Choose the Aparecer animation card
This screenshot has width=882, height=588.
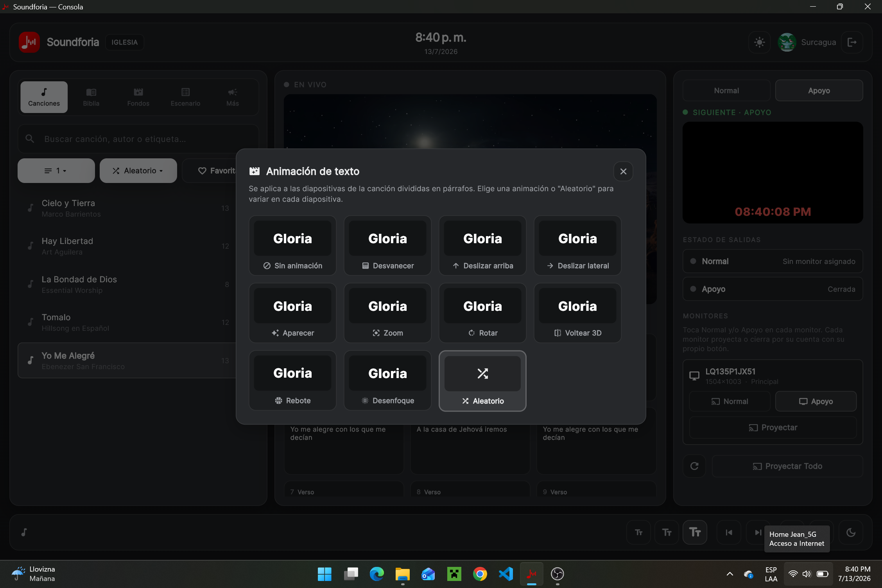click(292, 313)
